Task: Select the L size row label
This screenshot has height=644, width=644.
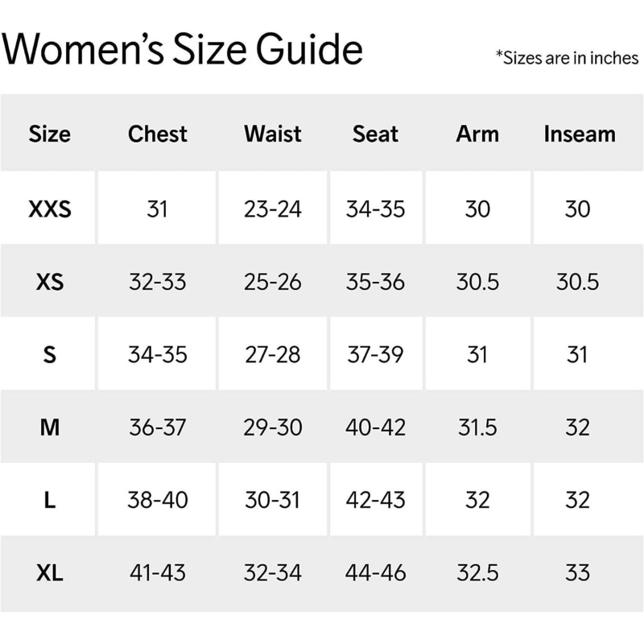Action: (49, 500)
